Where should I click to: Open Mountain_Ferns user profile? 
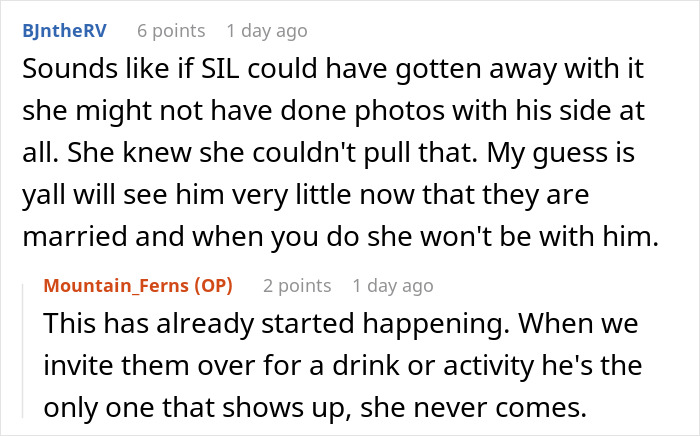[x=115, y=286]
